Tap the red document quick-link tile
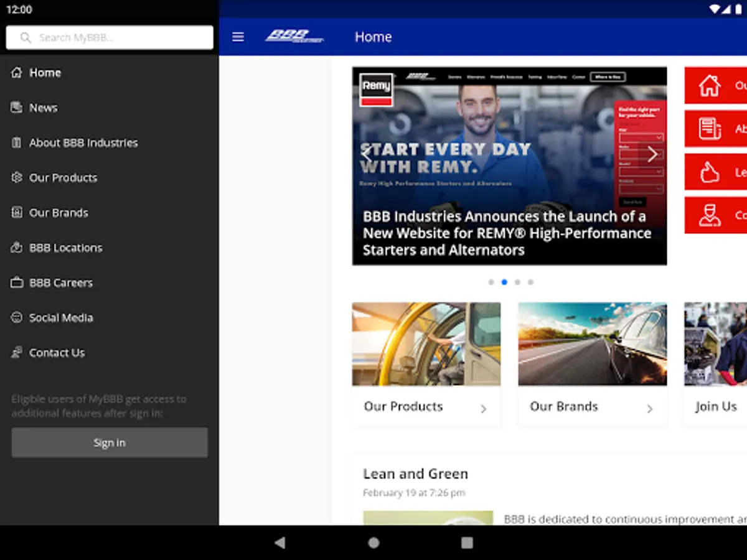Viewport: 747px width, 560px height. [716, 129]
